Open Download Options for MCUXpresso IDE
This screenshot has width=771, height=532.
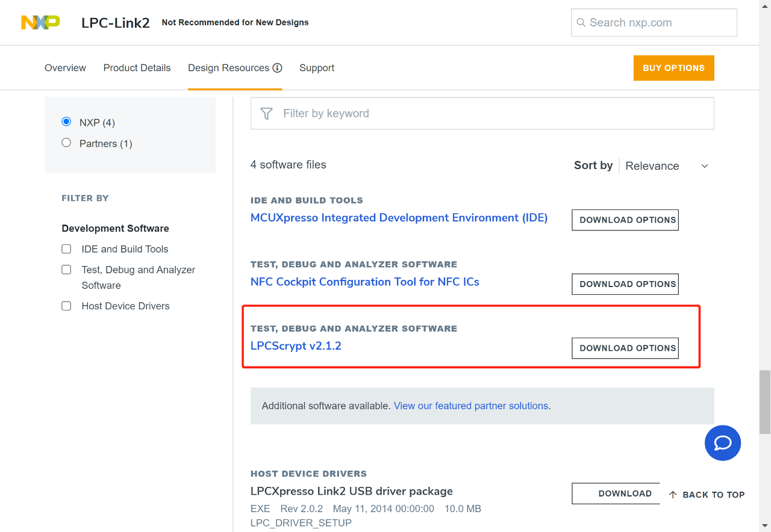coord(625,220)
